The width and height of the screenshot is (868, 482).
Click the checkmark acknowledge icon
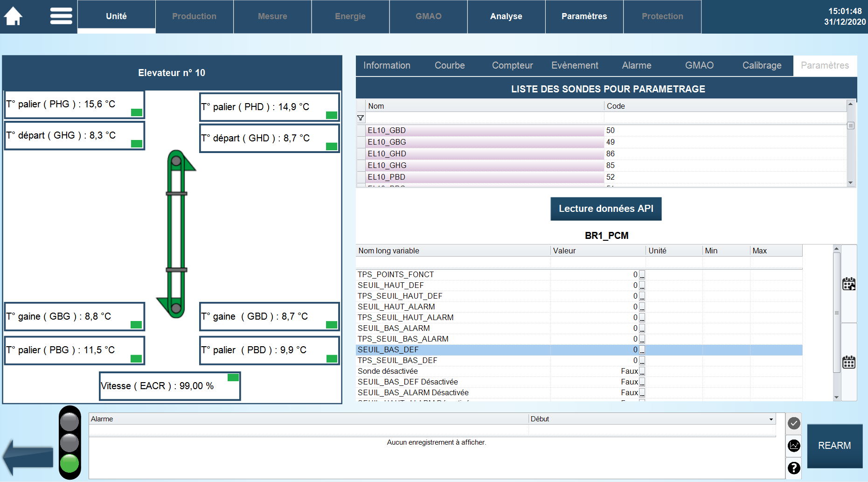pos(794,423)
